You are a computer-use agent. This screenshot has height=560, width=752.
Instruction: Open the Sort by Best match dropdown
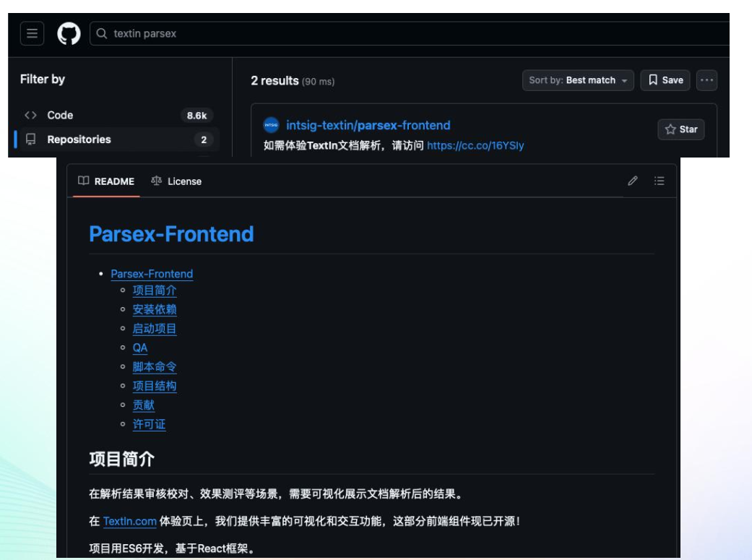(578, 80)
